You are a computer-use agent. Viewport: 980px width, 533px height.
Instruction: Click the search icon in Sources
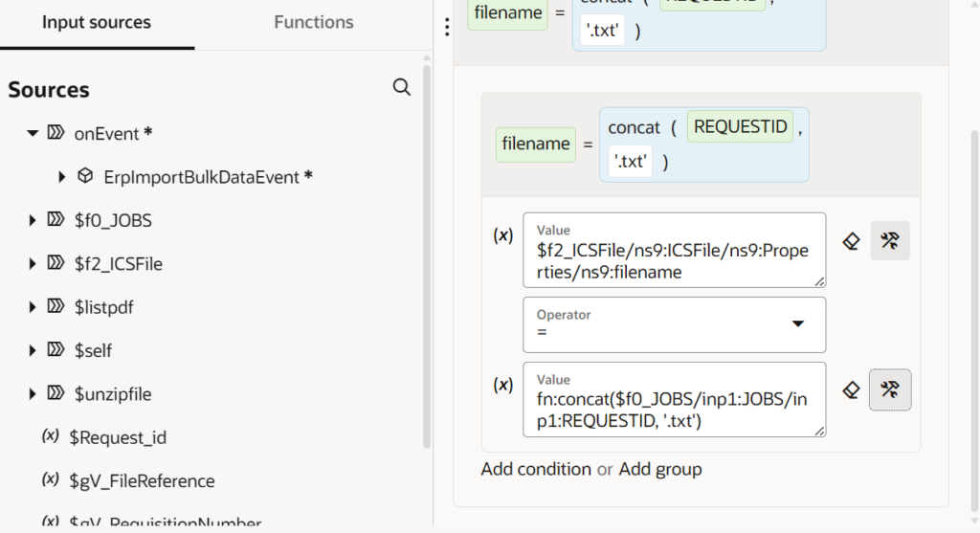point(402,88)
